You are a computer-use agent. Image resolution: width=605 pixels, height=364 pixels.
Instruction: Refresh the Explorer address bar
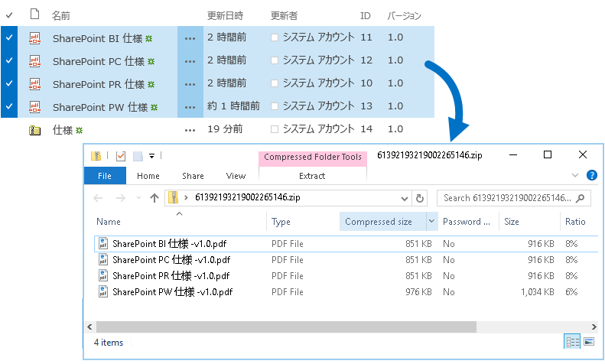(419, 198)
